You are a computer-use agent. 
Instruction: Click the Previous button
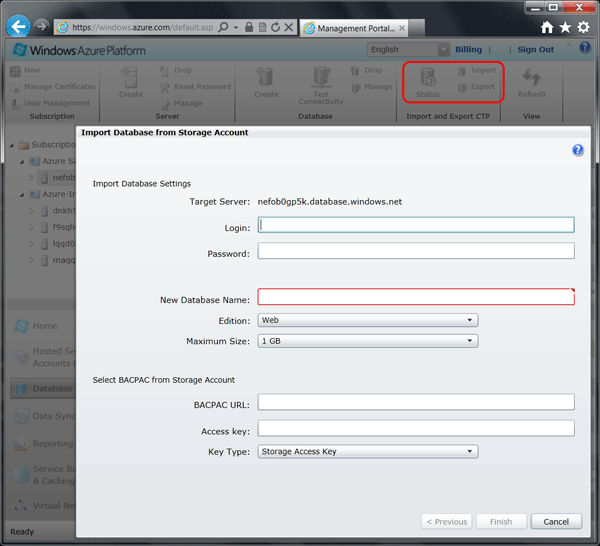pos(447,522)
